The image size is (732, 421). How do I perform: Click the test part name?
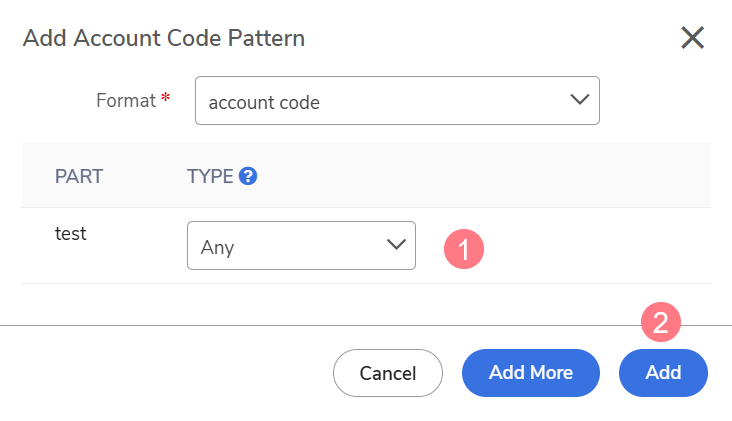pyautogui.click(x=70, y=233)
